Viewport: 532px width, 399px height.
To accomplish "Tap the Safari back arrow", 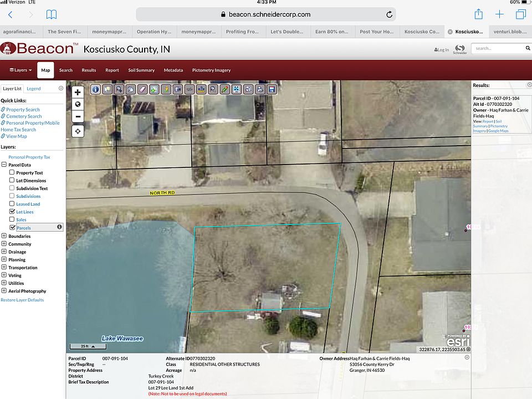I will coord(10,14).
